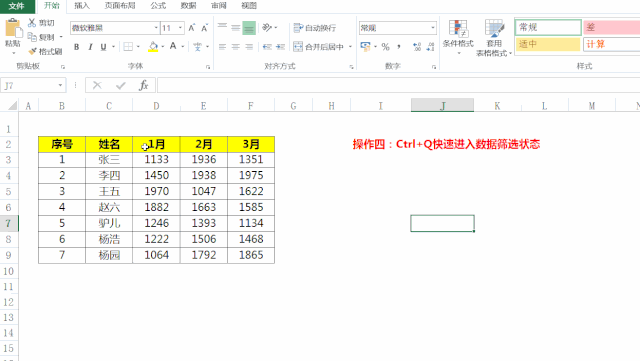Click into the formula bar input
The height and width of the screenshot is (361, 640).
(x=398, y=85)
